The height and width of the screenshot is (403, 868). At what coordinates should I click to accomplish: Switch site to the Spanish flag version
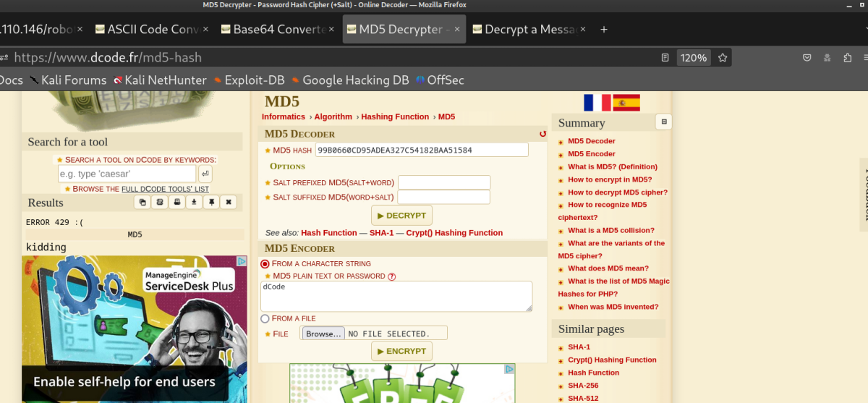626,103
